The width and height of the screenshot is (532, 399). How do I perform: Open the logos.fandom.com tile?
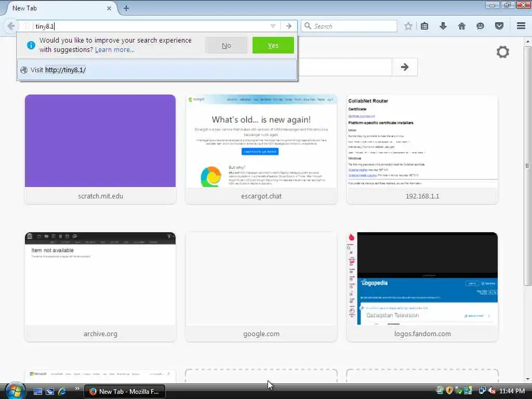pyautogui.click(x=422, y=287)
